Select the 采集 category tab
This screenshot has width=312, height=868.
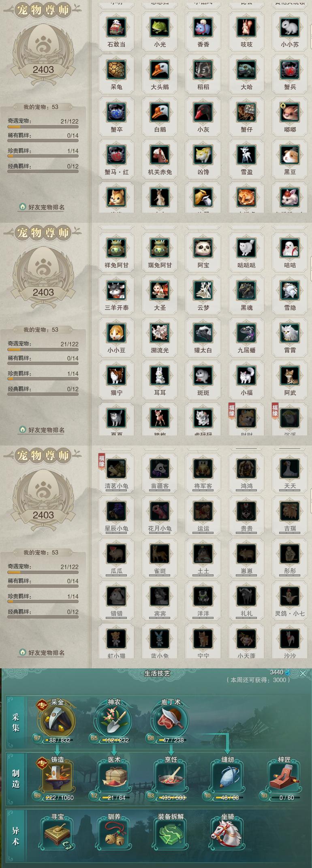[16, 723]
